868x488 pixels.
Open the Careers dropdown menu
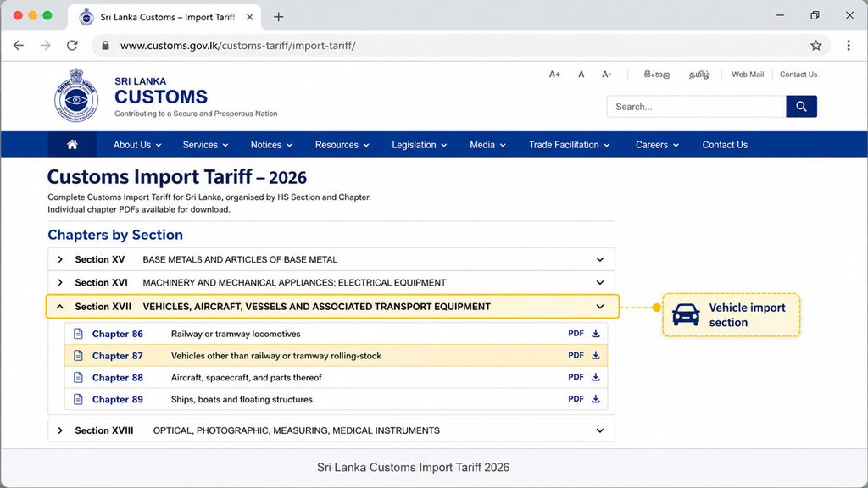[x=657, y=144]
